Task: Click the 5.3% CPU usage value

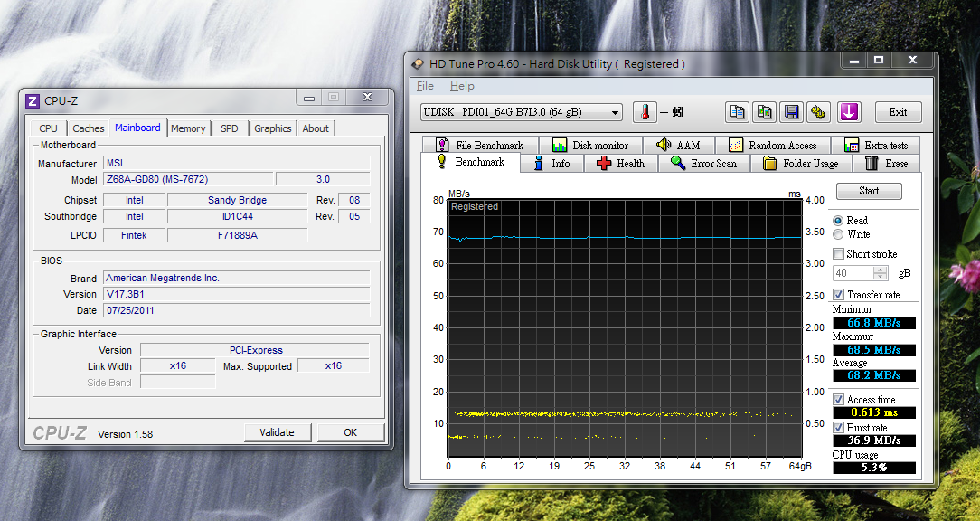Action: tap(873, 468)
